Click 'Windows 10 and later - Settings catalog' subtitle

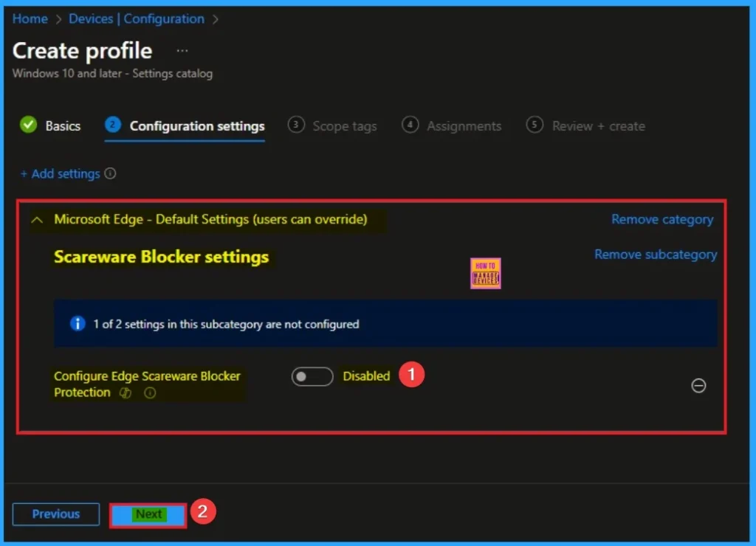click(x=112, y=73)
